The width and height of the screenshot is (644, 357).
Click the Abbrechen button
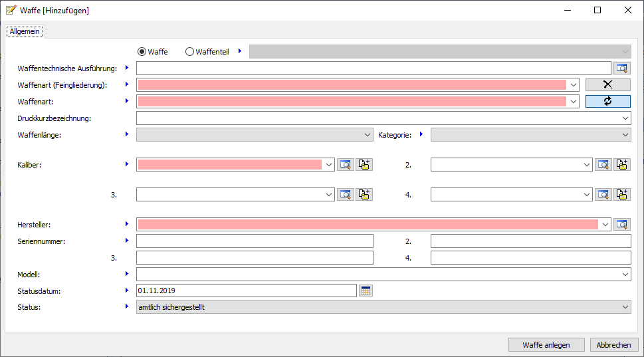[x=613, y=344]
